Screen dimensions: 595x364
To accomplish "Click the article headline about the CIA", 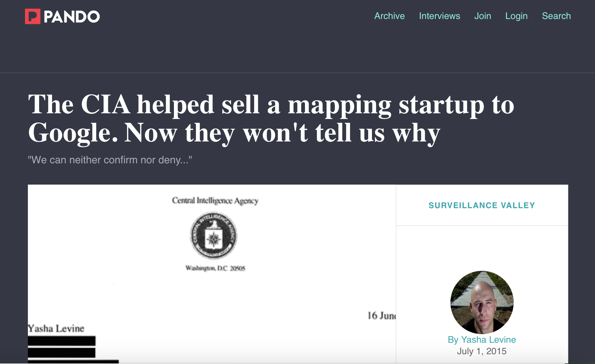I will (x=271, y=118).
